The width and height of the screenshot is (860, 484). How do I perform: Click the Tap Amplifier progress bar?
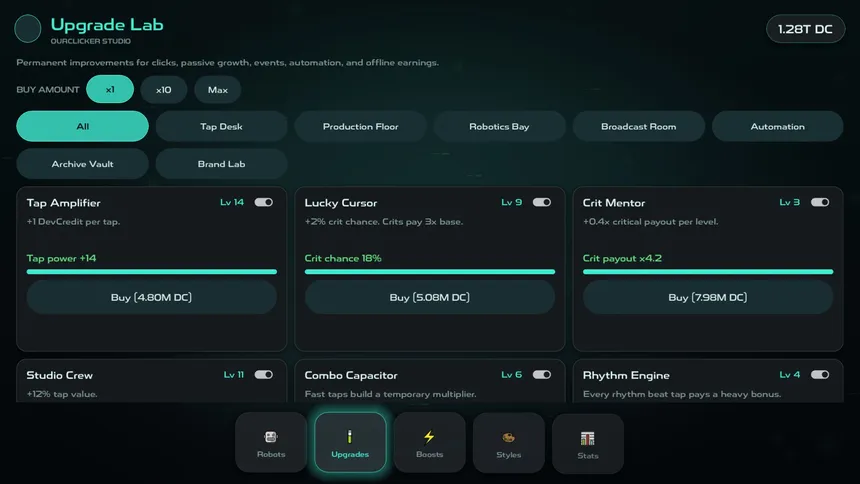tap(151, 272)
